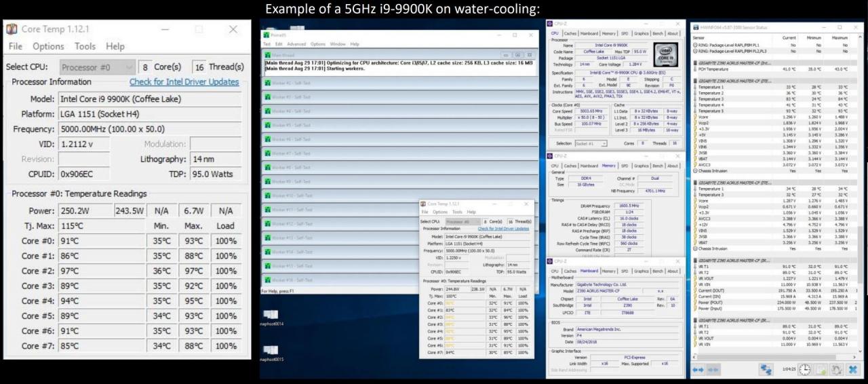Click the HWiNFO logging start document icon
The height and width of the screenshot is (384, 868).
click(x=821, y=370)
